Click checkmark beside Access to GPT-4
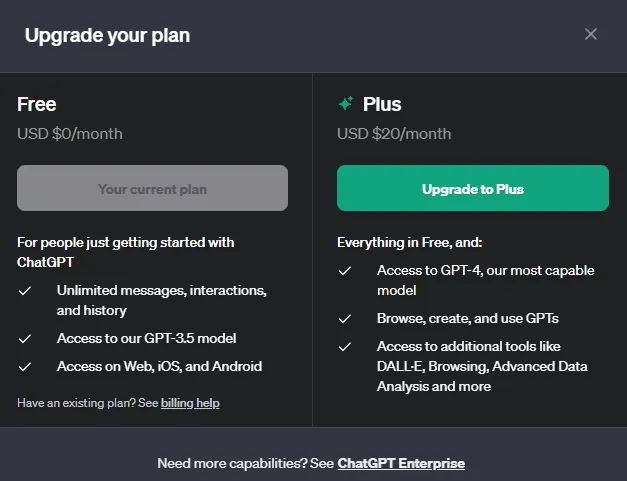Screen dimensions: 627x481 pyautogui.click(x=345, y=271)
